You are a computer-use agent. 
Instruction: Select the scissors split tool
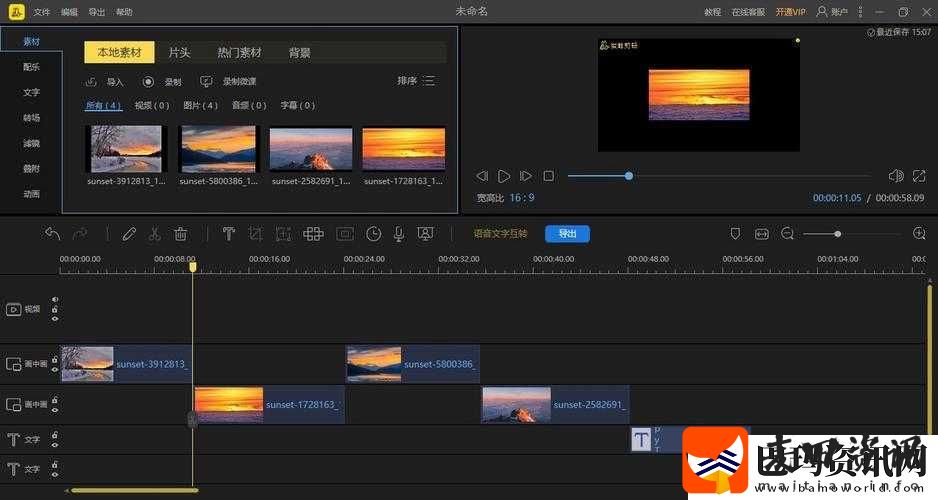(154, 233)
